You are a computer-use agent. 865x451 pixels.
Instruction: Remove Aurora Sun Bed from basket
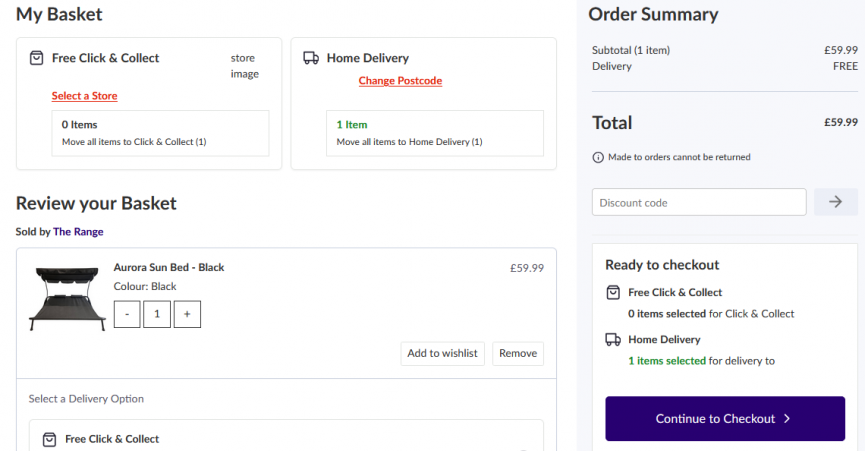pyautogui.click(x=518, y=353)
